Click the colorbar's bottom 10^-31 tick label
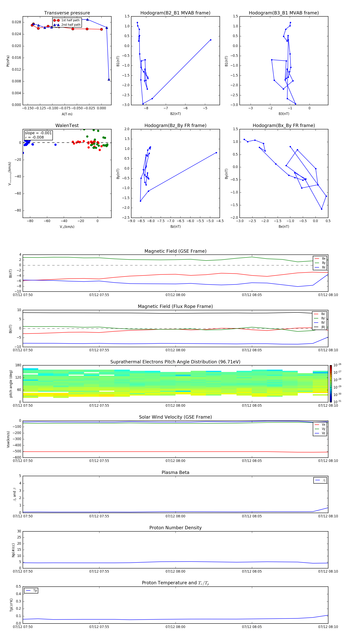 [337, 402]
